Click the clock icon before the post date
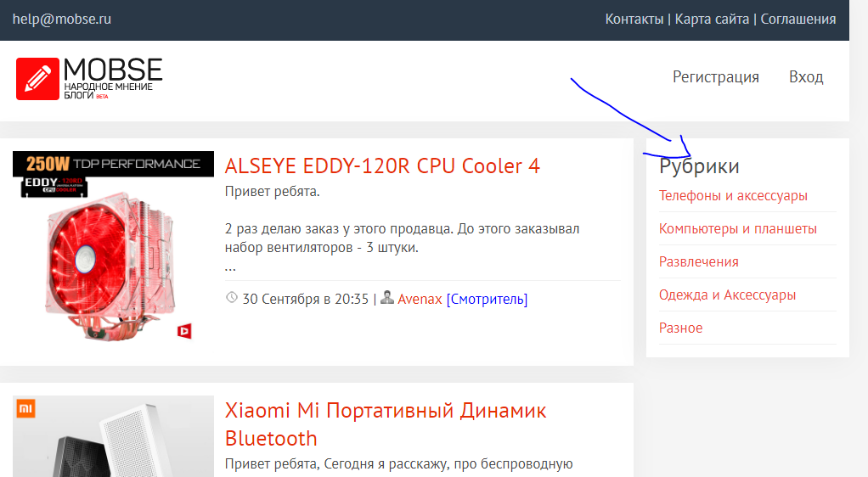 tap(232, 298)
